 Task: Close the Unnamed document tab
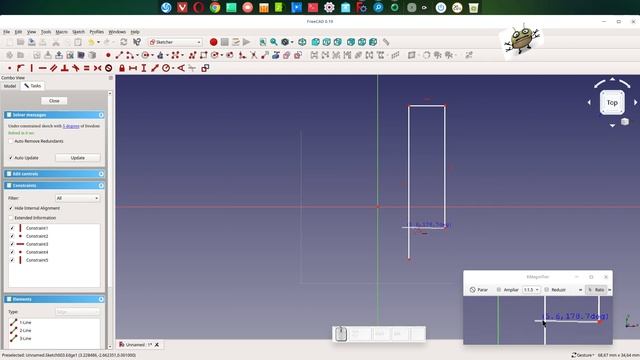pos(157,345)
